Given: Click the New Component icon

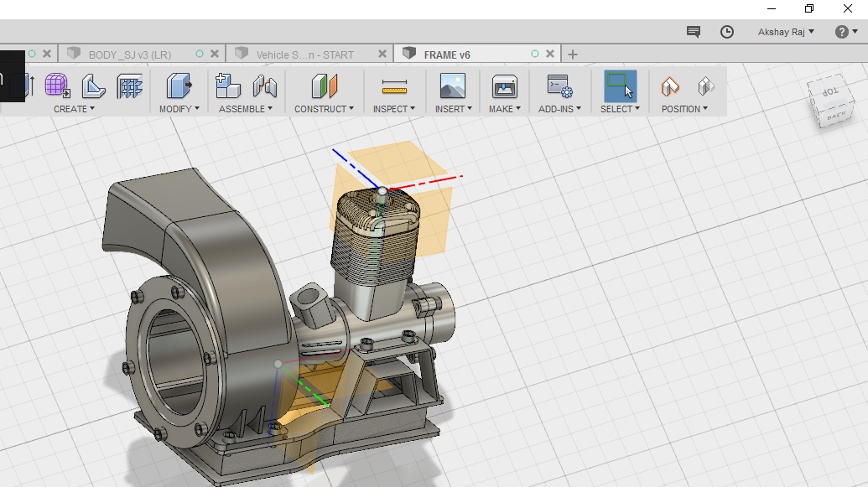Looking at the screenshot, I should 227,85.
